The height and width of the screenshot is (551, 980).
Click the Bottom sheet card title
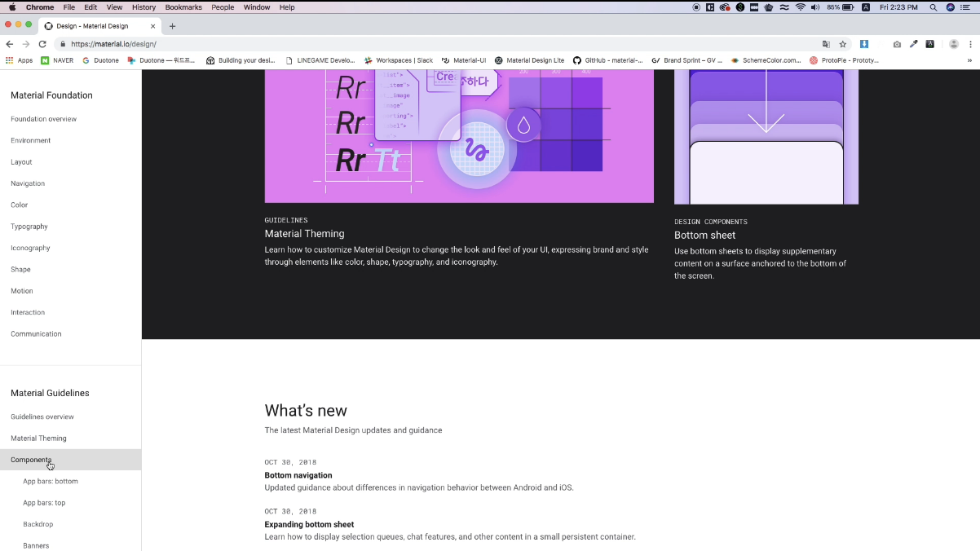coord(705,236)
